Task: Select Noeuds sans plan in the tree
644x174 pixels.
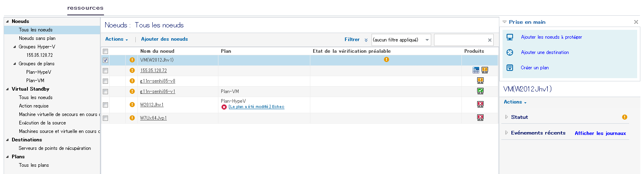Action: pyautogui.click(x=37, y=38)
